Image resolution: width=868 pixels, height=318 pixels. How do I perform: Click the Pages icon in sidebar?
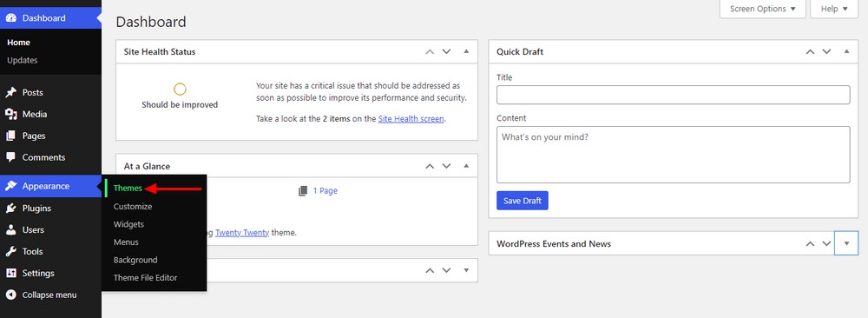(10, 136)
